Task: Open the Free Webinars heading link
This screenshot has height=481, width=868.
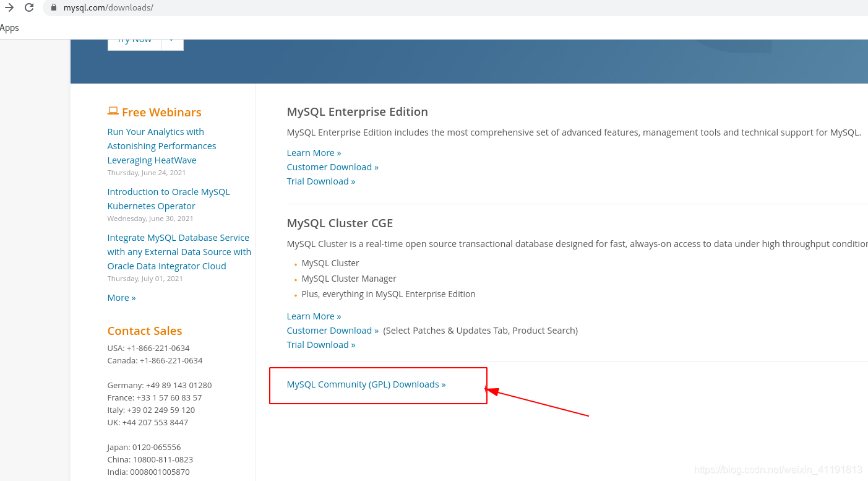Action: (161, 112)
